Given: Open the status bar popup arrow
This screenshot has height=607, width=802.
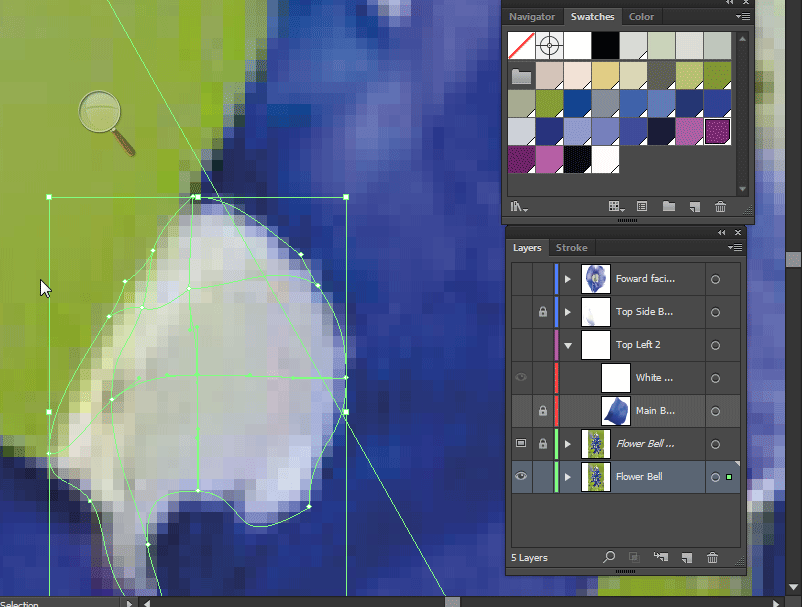Looking at the screenshot, I should pos(129,603).
